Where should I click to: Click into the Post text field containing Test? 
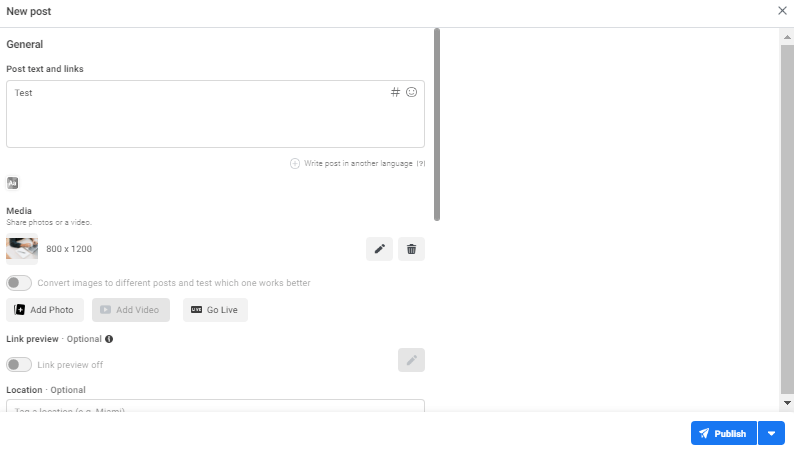(215, 114)
